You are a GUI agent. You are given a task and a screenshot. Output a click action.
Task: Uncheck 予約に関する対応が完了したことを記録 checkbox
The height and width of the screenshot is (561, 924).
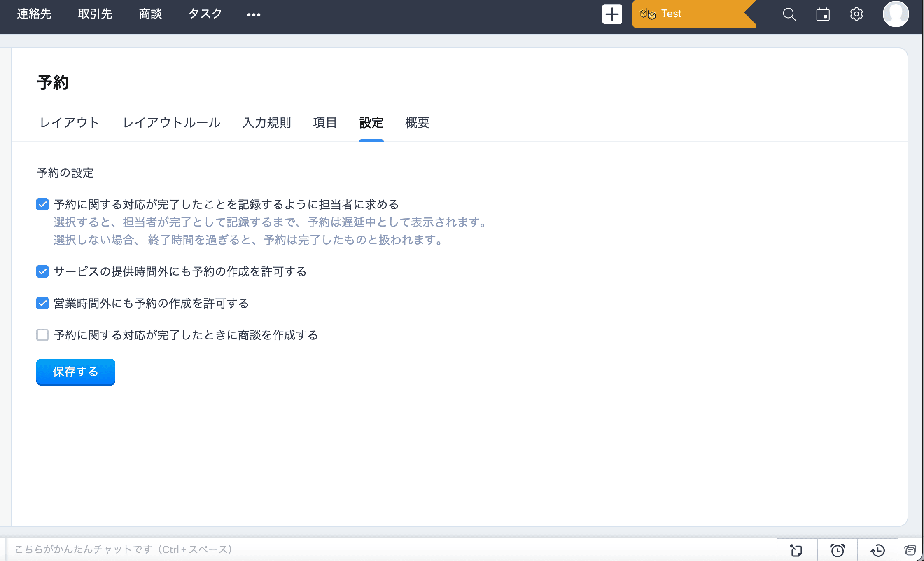[42, 204]
